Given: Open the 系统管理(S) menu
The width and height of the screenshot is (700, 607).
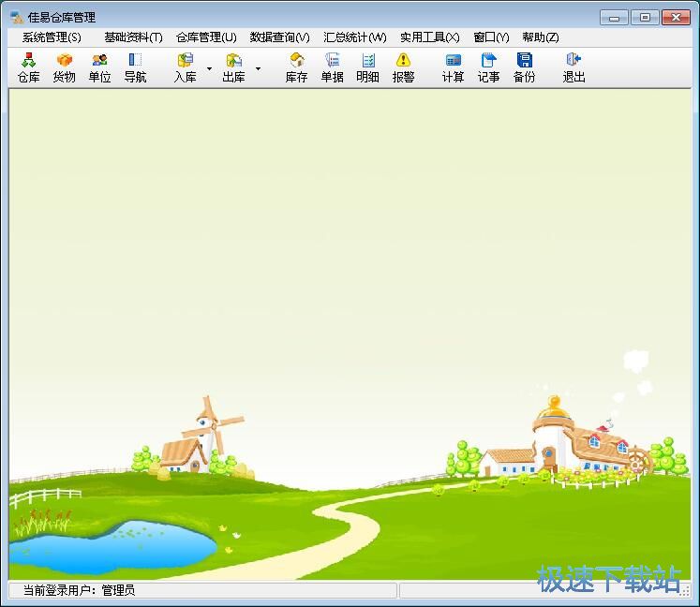Looking at the screenshot, I should pos(52,37).
